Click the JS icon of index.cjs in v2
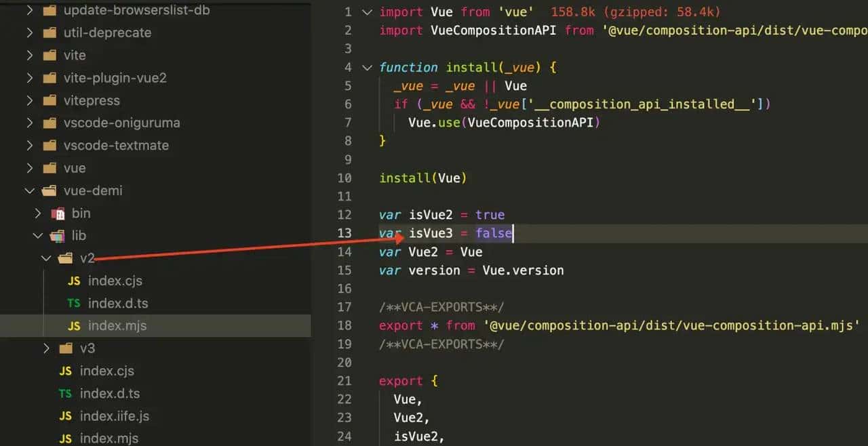 [x=74, y=281]
